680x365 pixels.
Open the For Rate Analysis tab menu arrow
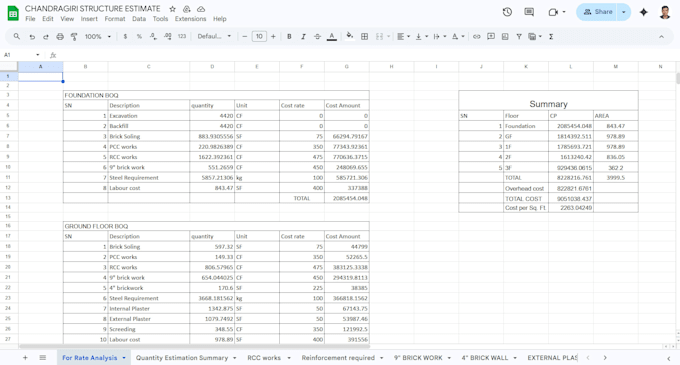pos(124,358)
